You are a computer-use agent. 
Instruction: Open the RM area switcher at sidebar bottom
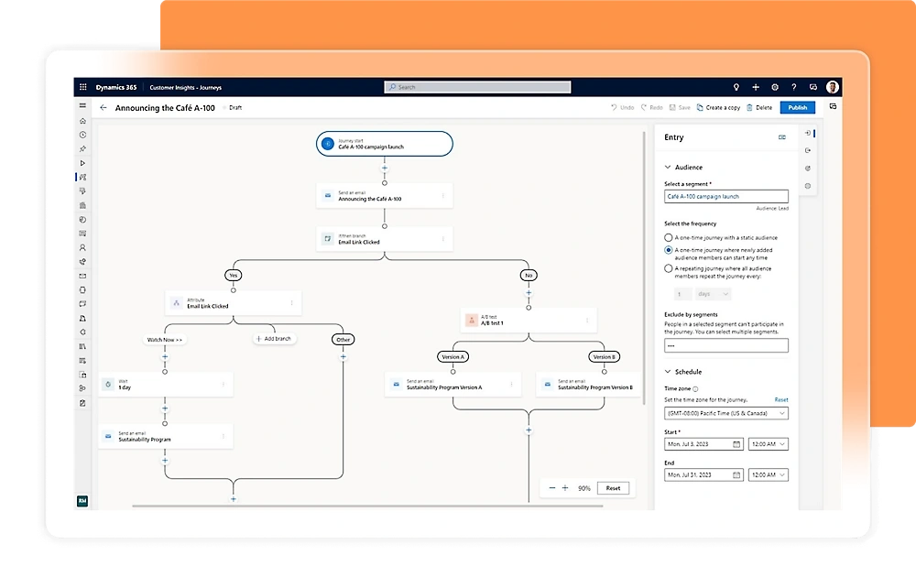point(82,501)
